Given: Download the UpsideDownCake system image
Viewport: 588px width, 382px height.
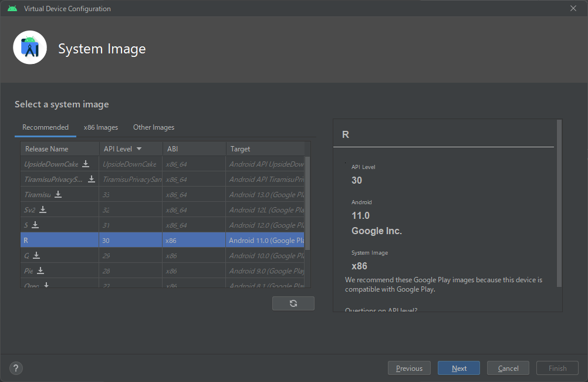Looking at the screenshot, I should point(86,164).
